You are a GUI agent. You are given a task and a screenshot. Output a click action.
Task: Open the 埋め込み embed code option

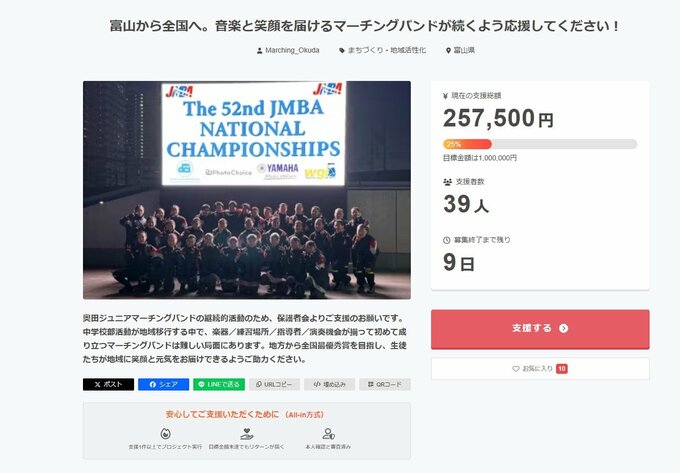click(x=329, y=384)
